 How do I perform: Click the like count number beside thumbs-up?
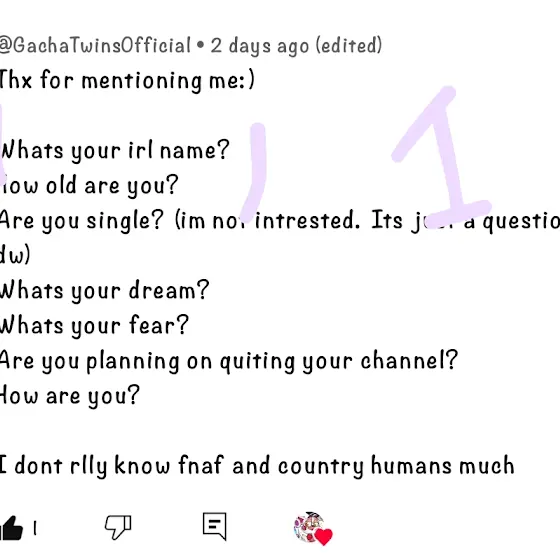point(35,528)
